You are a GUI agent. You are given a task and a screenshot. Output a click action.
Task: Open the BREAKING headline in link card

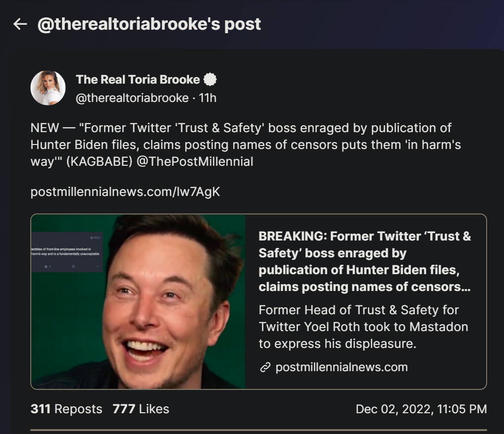coord(365,261)
